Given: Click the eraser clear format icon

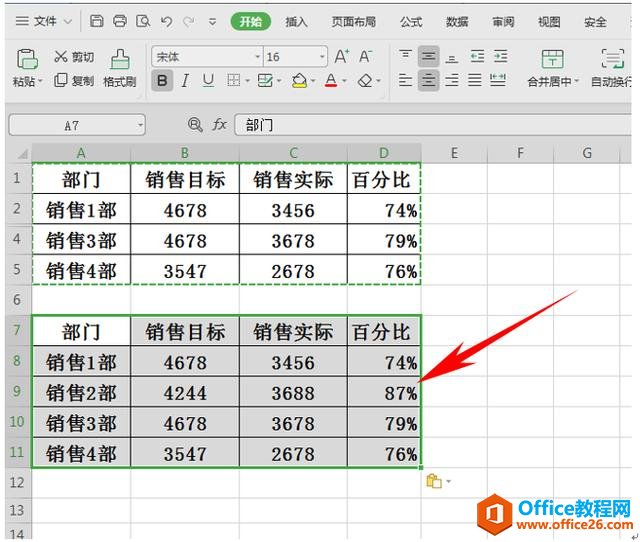Looking at the screenshot, I should [x=365, y=80].
